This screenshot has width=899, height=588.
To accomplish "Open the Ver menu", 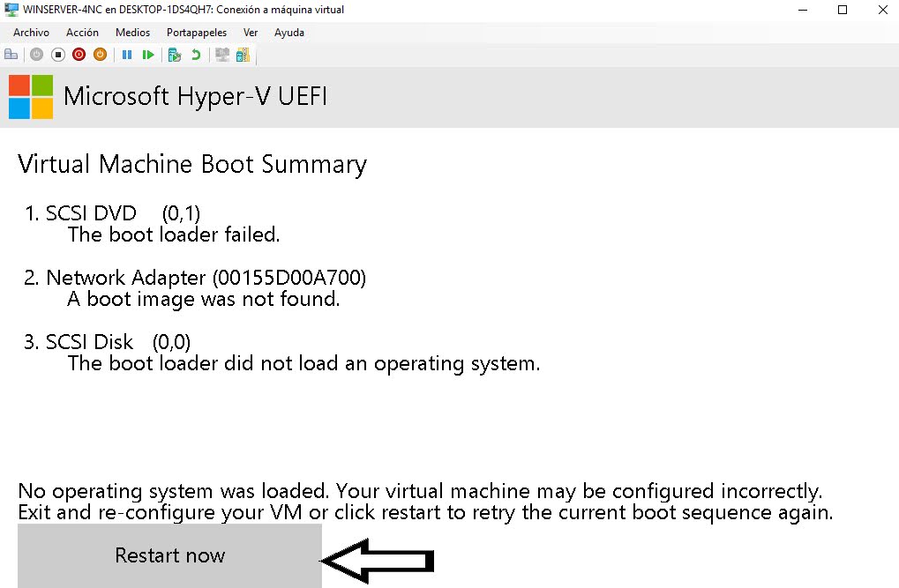I will 251,33.
